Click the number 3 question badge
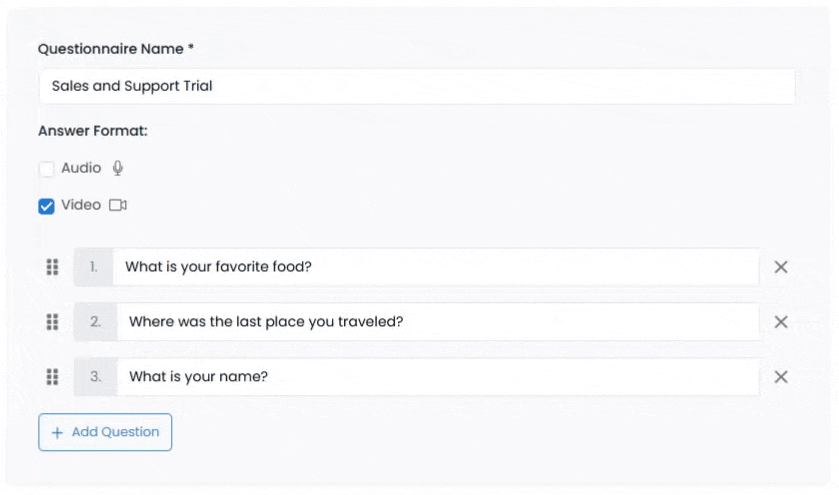 (96, 377)
